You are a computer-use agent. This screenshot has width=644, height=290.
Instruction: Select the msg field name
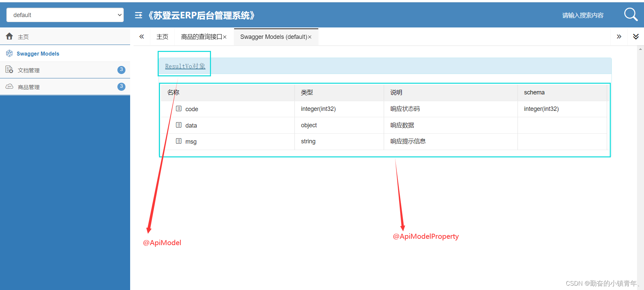(x=191, y=142)
